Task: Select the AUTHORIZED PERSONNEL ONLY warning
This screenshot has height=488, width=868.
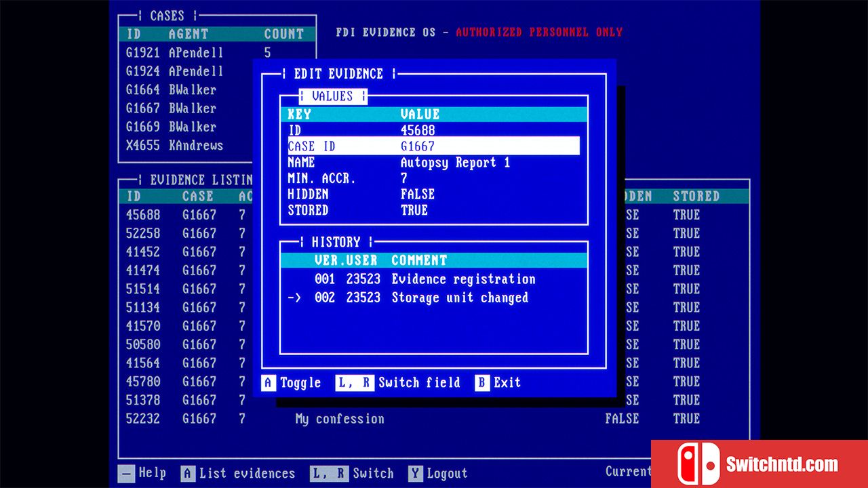Action: [539, 32]
